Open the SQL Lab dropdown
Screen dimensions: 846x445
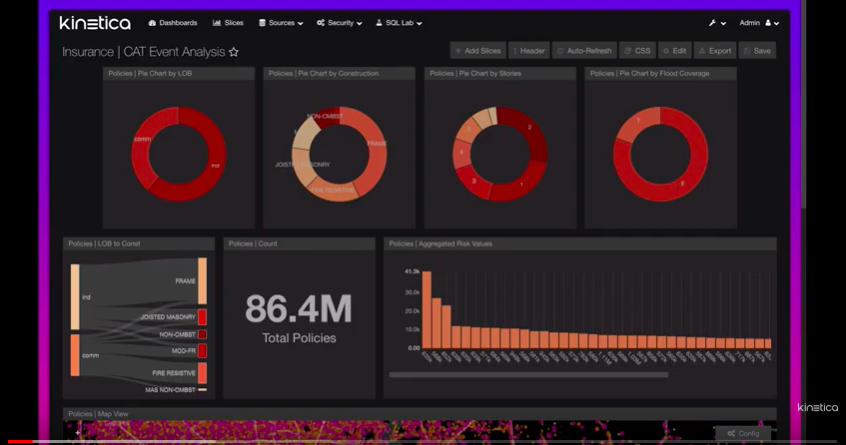point(399,23)
